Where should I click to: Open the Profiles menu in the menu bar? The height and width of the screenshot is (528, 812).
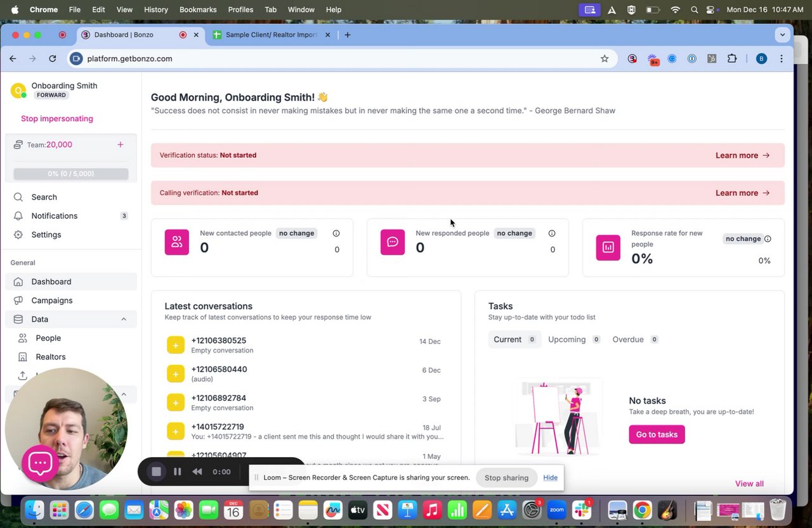pos(240,10)
